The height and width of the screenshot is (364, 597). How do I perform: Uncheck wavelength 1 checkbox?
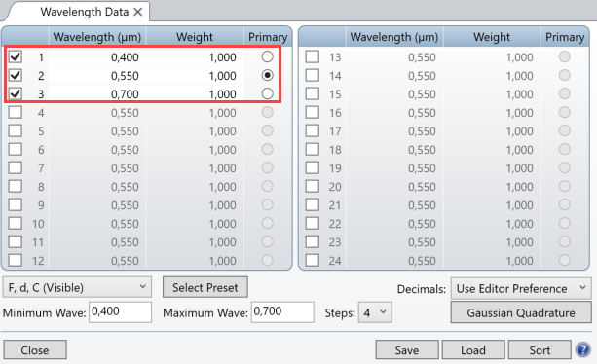[x=16, y=56]
